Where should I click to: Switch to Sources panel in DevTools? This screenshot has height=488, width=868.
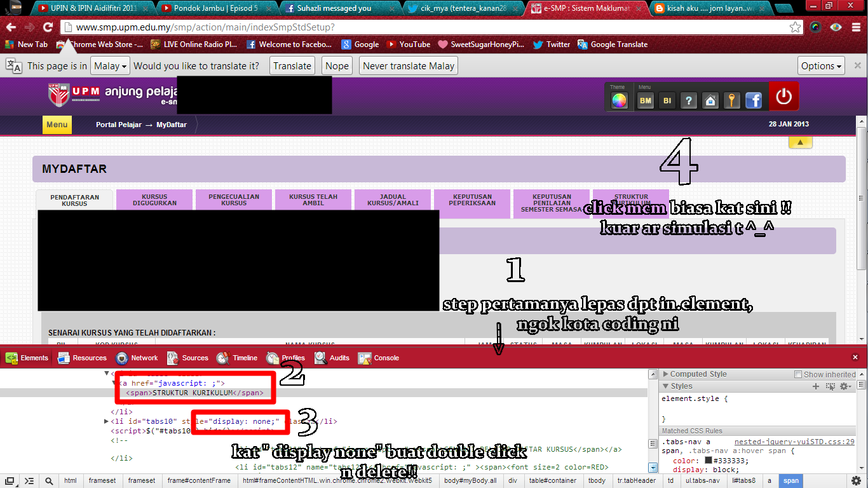pyautogui.click(x=187, y=358)
